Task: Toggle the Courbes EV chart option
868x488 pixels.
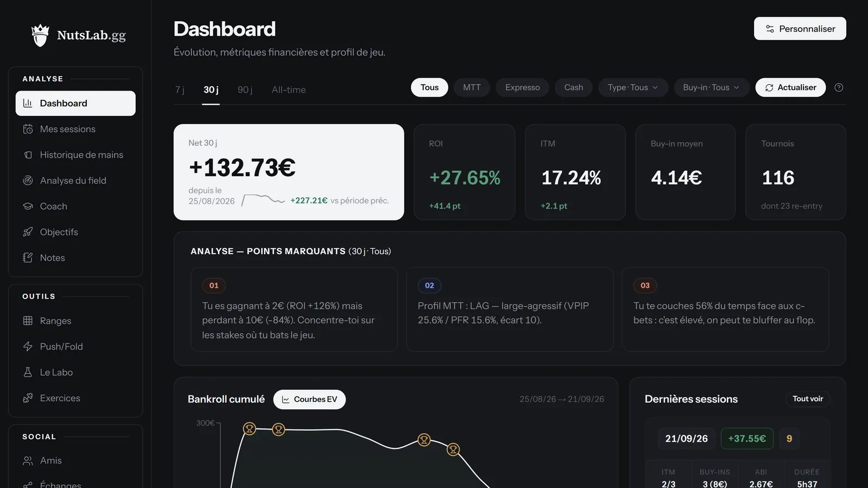Action: 309,399
